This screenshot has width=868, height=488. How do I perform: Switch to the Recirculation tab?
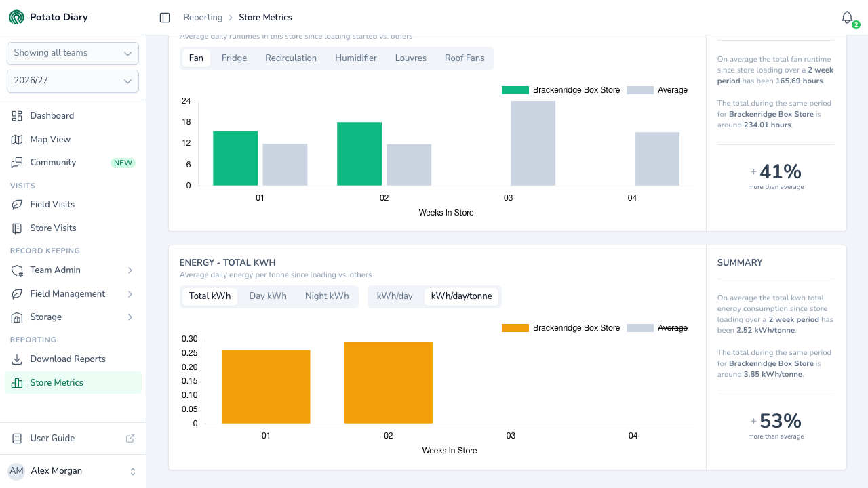pos(291,58)
